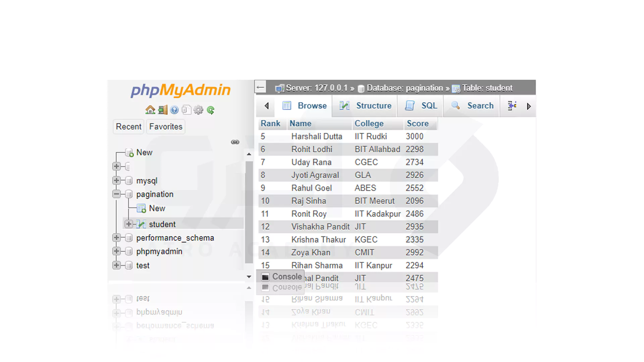Collapse the pagination database node
644x362 pixels.
pos(116,194)
